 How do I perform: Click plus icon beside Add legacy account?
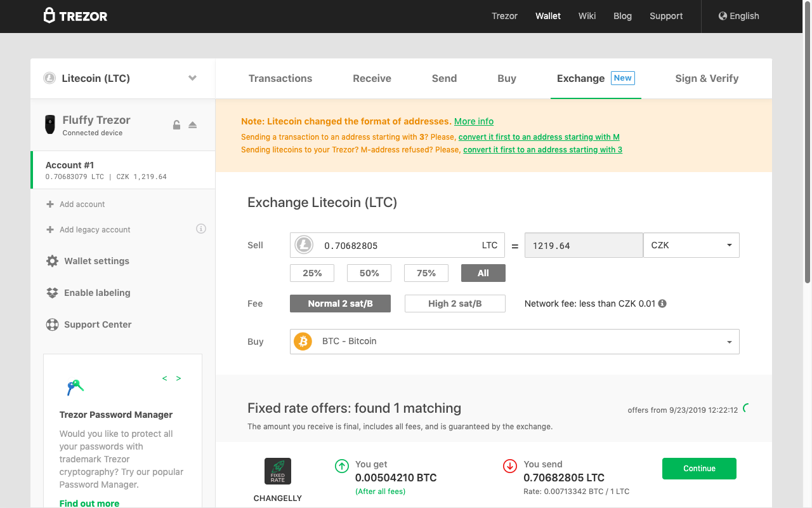tap(50, 229)
